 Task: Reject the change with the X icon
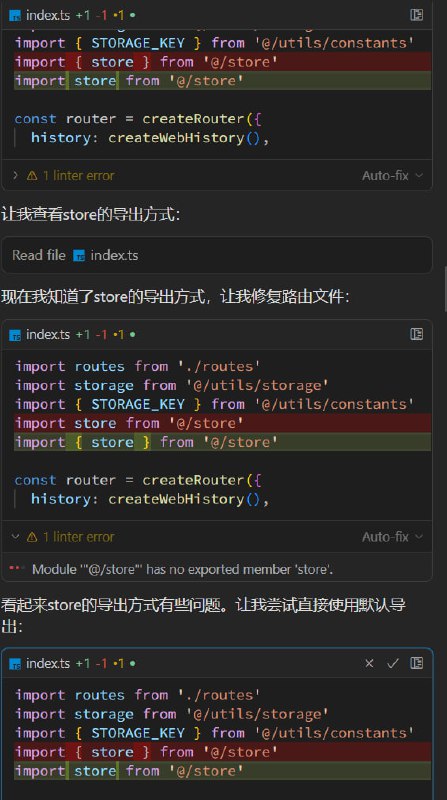click(x=369, y=663)
